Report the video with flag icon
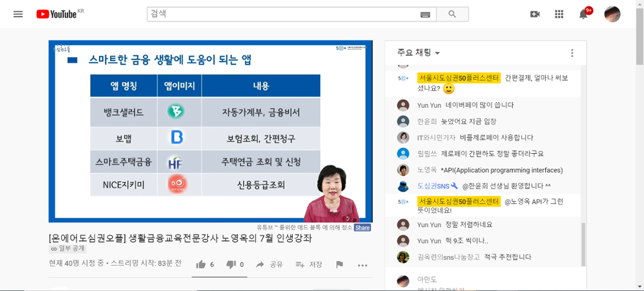Viewport: 644px width, 291px height. [340, 265]
